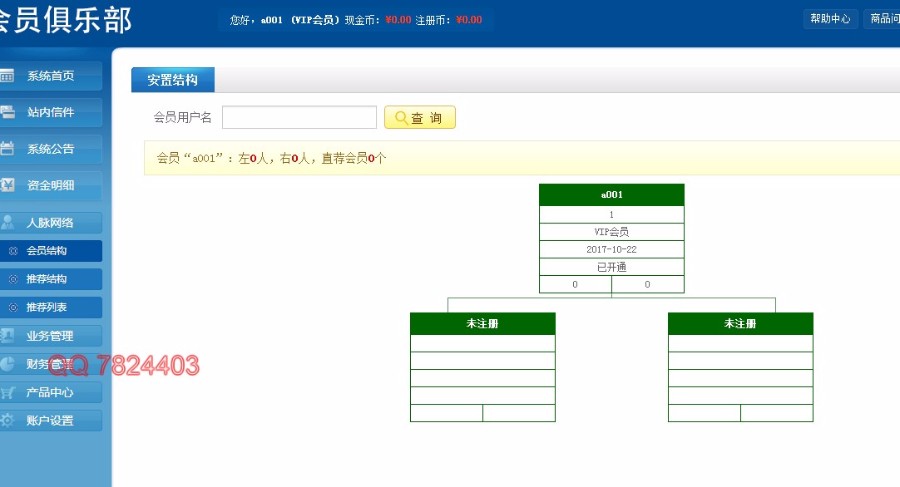
Task: Select the 会员结构 submenu item
Action: (47, 251)
